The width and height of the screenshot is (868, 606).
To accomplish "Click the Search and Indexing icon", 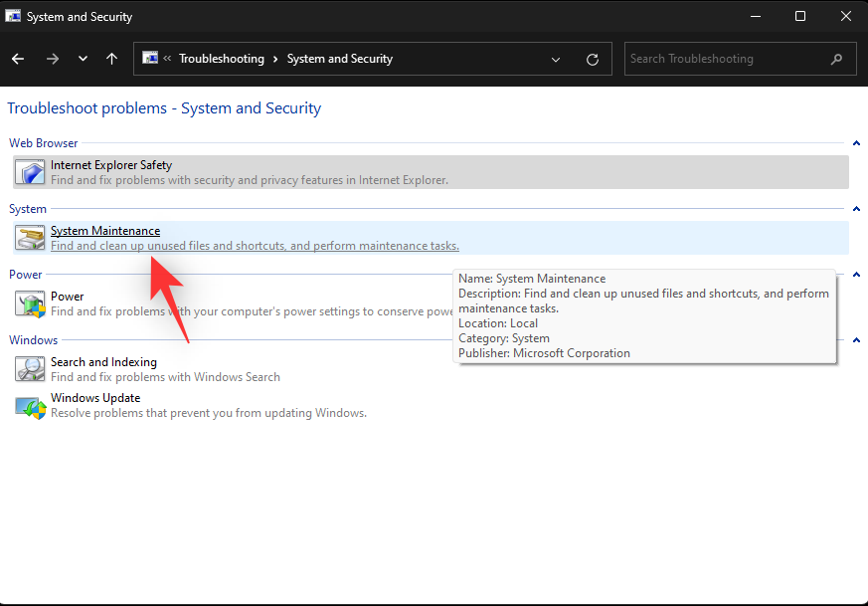I will 29,369.
